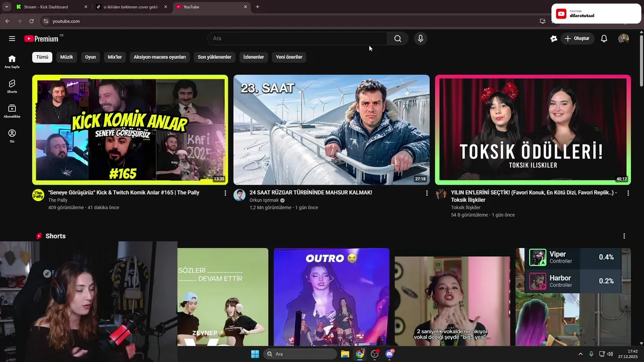Open '24 Saat Rüzgar Türbininde Mahsur Kalmak' title

click(311, 193)
